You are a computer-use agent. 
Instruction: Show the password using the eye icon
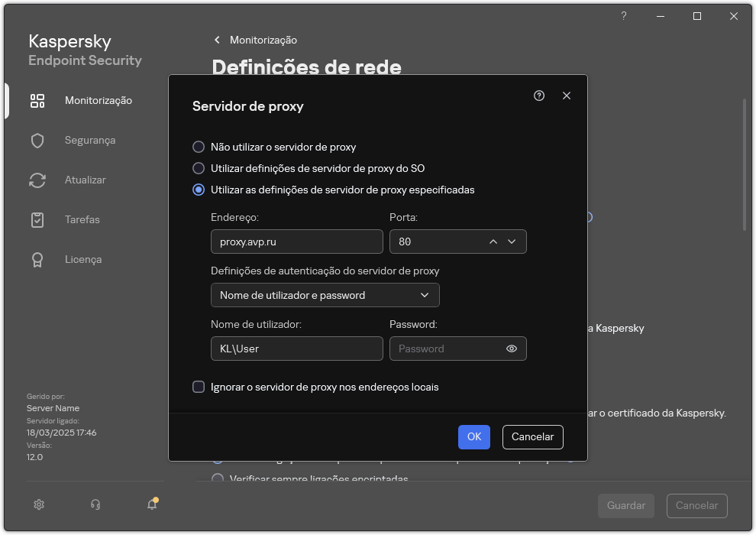click(511, 348)
